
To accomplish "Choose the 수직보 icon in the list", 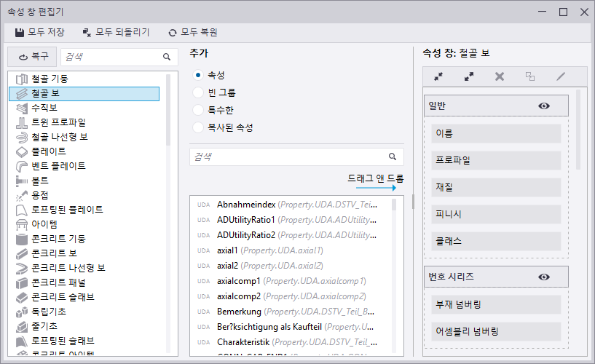I will pyautogui.click(x=22, y=108).
